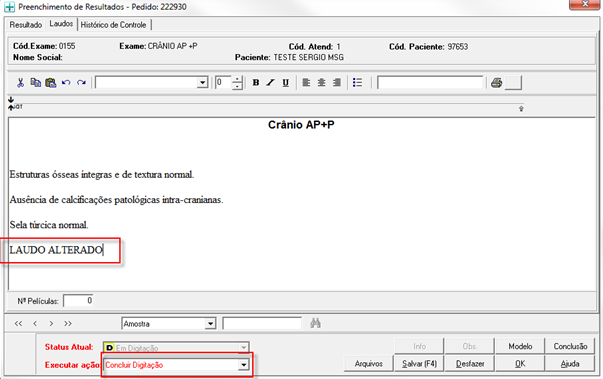Cut selected text with scissors icon
Screen dimensions: 603x379
(20, 83)
